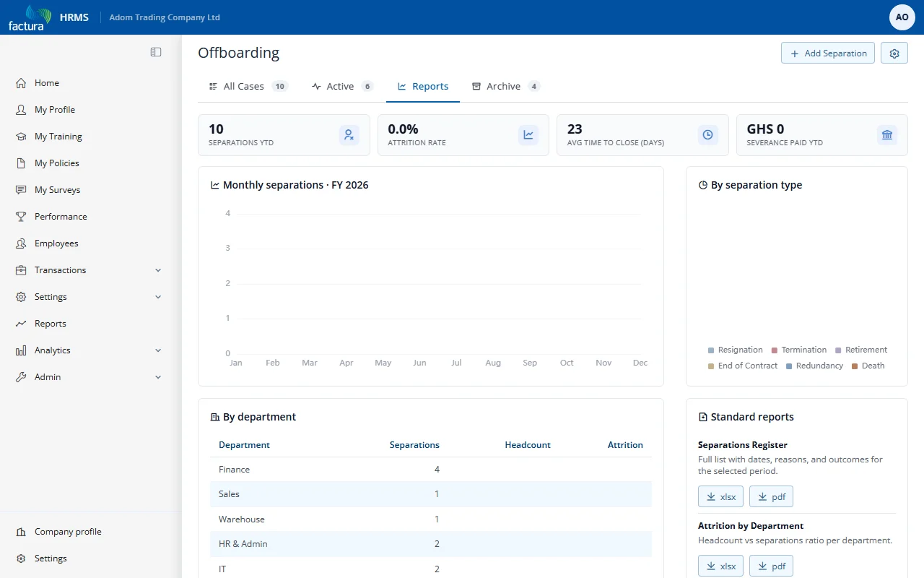
Task: Click the Resignation legend swatch
Action: point(712,350)
